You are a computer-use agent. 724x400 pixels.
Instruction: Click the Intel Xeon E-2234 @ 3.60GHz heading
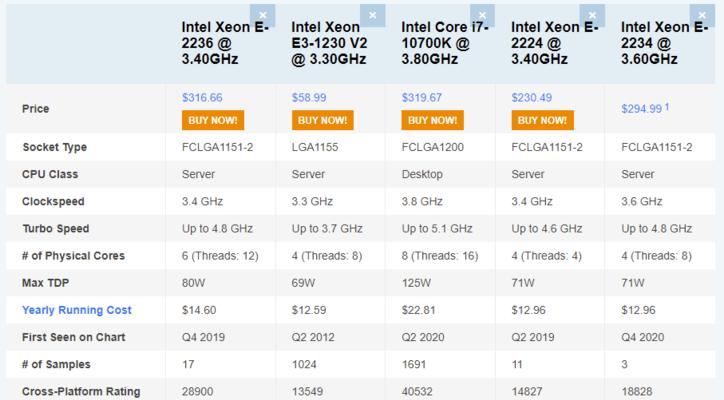coord(664,43)
